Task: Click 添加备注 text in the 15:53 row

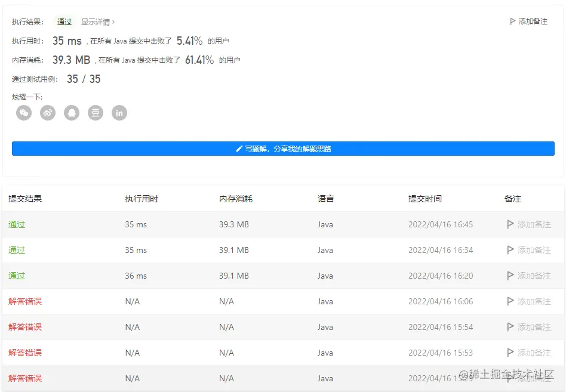Action: pyautogui.click(x=534, y=353)
